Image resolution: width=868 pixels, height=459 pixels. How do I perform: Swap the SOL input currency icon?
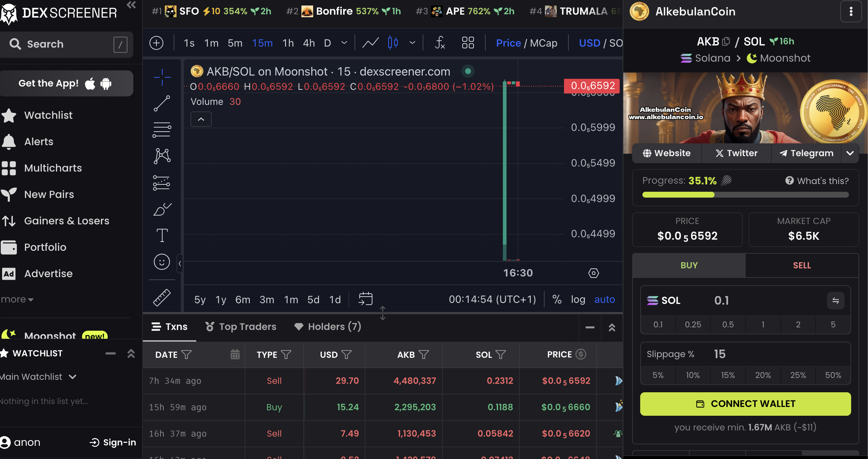coord(835,301)
